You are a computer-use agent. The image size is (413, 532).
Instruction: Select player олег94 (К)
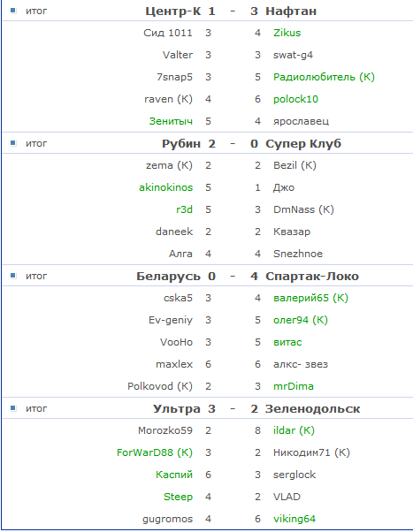coord(300,320)
